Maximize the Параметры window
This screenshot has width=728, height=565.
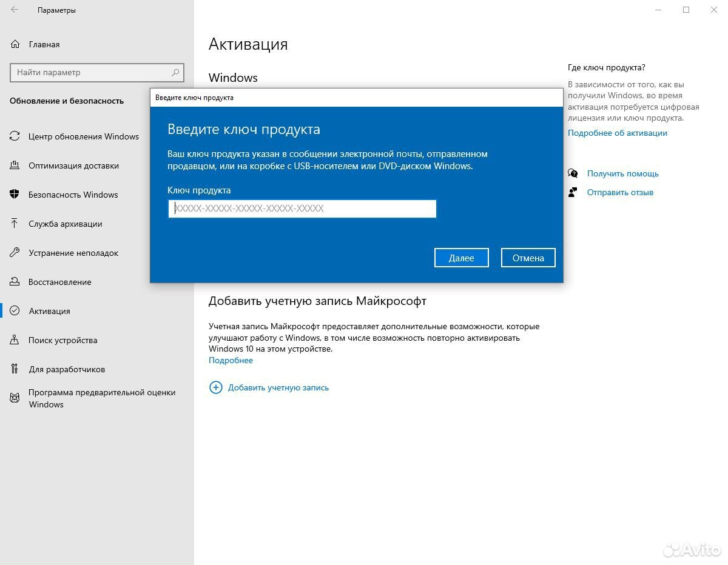coord(686,10)
